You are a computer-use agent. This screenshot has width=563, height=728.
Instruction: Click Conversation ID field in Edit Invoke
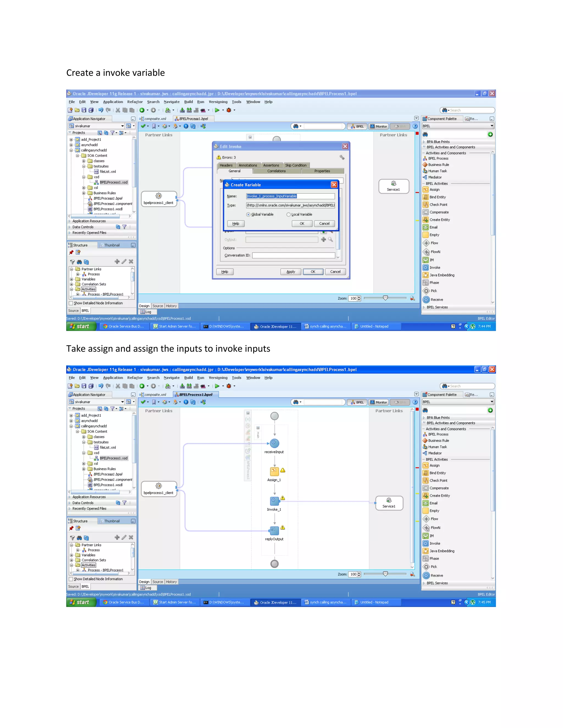click(294, 255)
